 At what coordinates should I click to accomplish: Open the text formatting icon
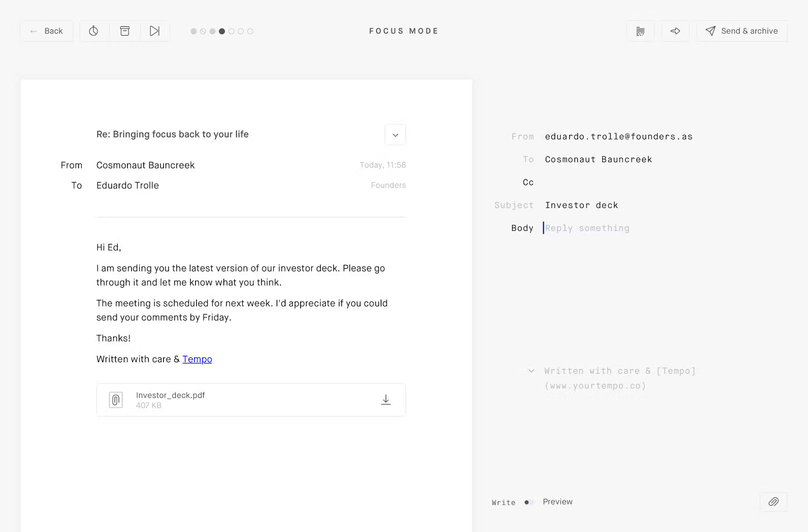pyautogui.click(x=640, y=31)
